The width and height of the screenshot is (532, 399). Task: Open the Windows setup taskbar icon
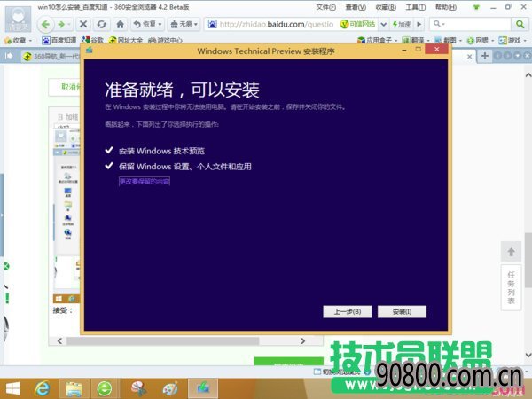coord(203,389)
